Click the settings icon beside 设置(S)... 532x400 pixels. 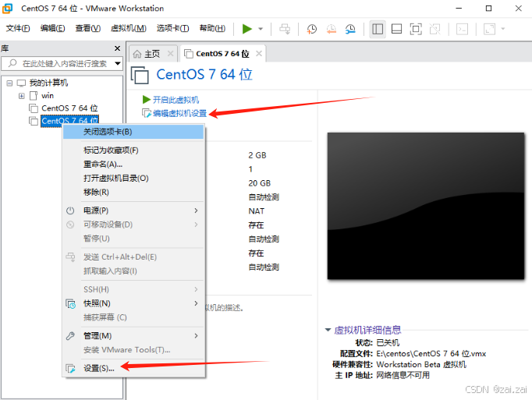tap(70, 369)
